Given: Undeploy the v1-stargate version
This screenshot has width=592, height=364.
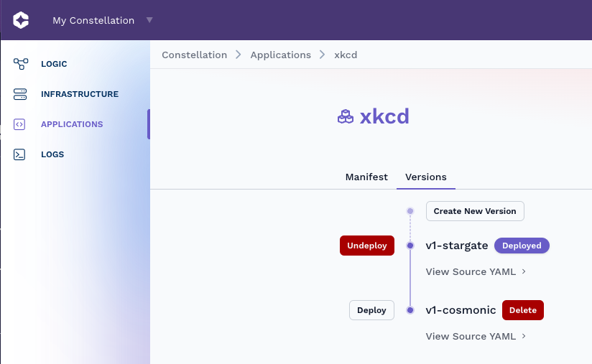Looking at the screenshot, I should click(367, 246).
